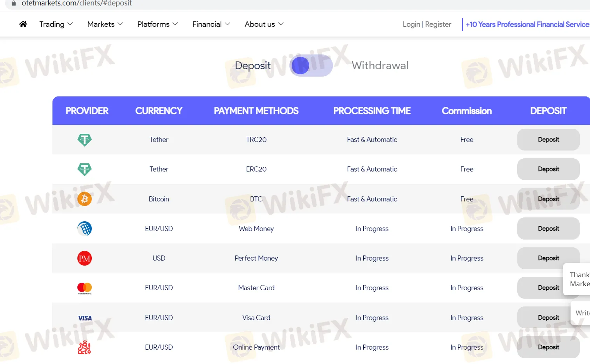Click the Register link
590x364 pixels.
point(438,24)
